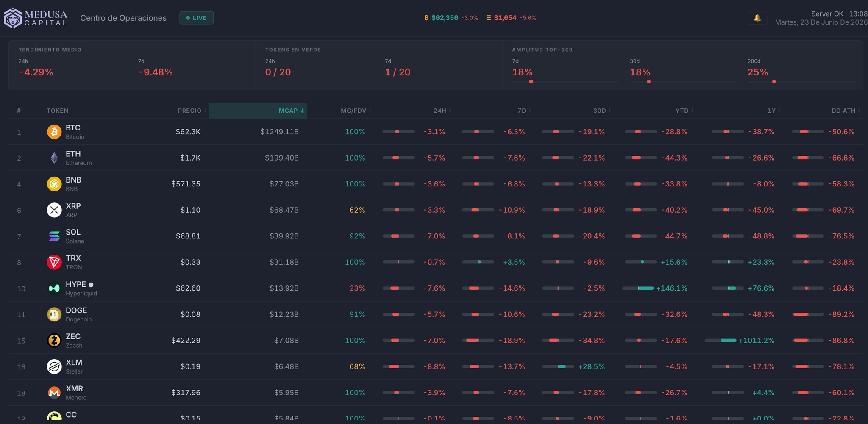
Task: Open the HYPE Hyperliquid row
Action: [x=436, y=288]
